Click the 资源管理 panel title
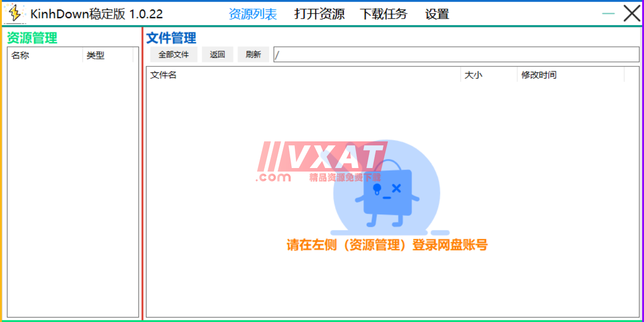Viewport: 644px width, 322px height. [x=31, y=38]
